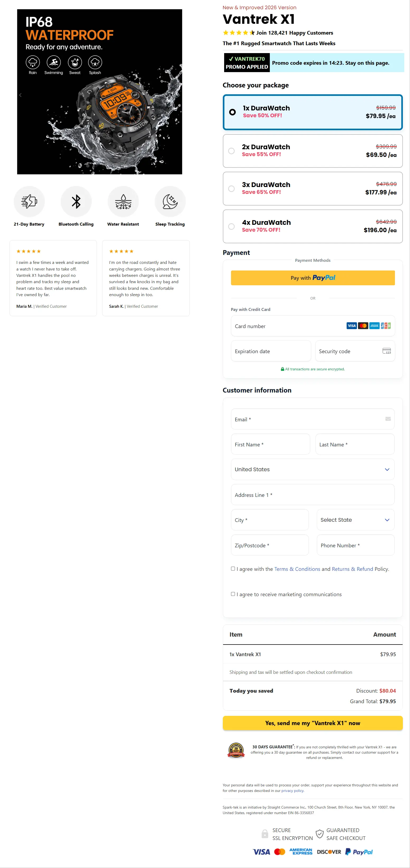The height and width of the screenshot is (868, 410).
Task: Click the Security code field
Action: [x=355, y=351]
